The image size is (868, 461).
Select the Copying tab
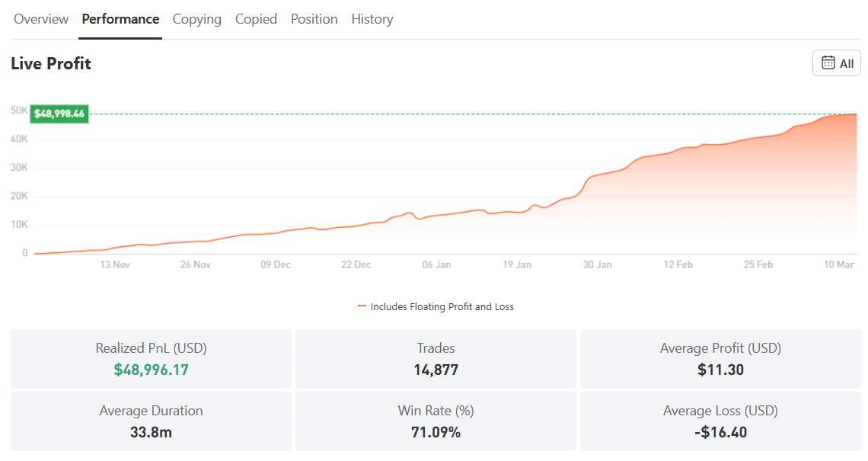coord(196,19)
